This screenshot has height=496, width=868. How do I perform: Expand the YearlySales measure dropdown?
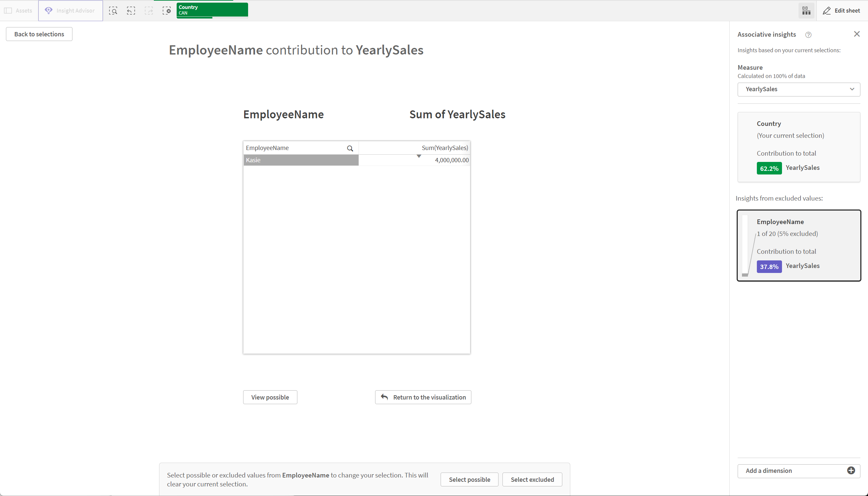point(852,89)
